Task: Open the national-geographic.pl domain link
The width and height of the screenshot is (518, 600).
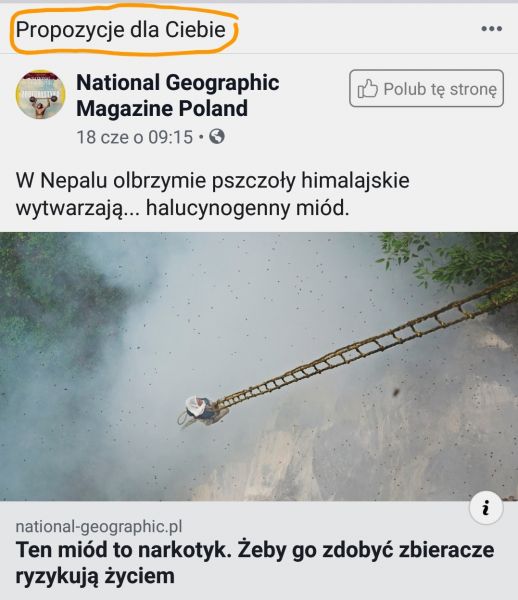Action: [x=99, y=527]
